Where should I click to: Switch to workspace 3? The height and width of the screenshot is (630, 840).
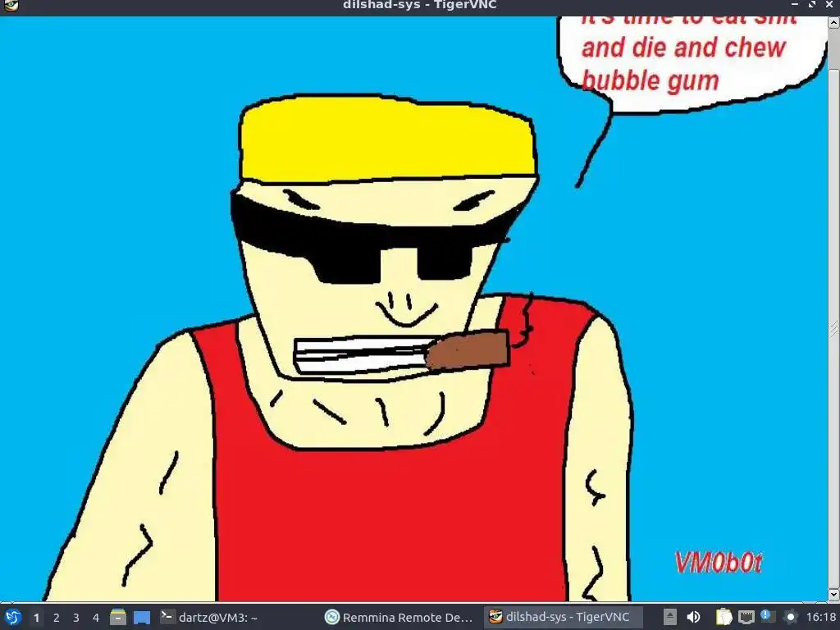point(76,618)
